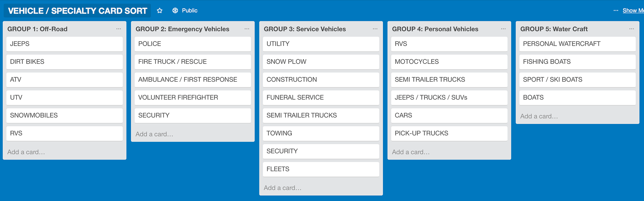
Task: Open list actions menu for GROUP 5: Water Craft
Action: [x=632, y=29]
